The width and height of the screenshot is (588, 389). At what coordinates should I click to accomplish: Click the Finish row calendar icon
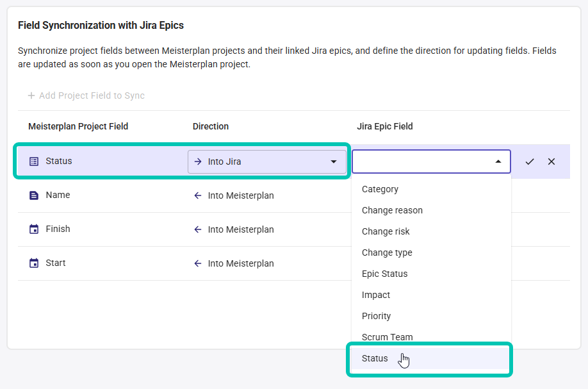tap(34, 229)
